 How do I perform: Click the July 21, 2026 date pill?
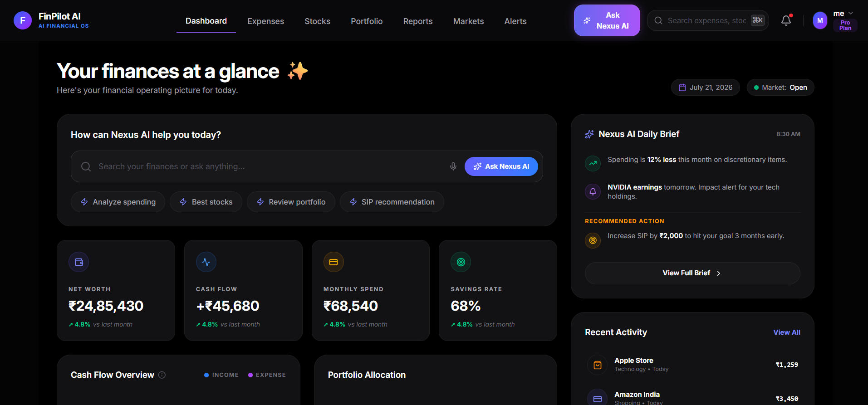(705, 88)
